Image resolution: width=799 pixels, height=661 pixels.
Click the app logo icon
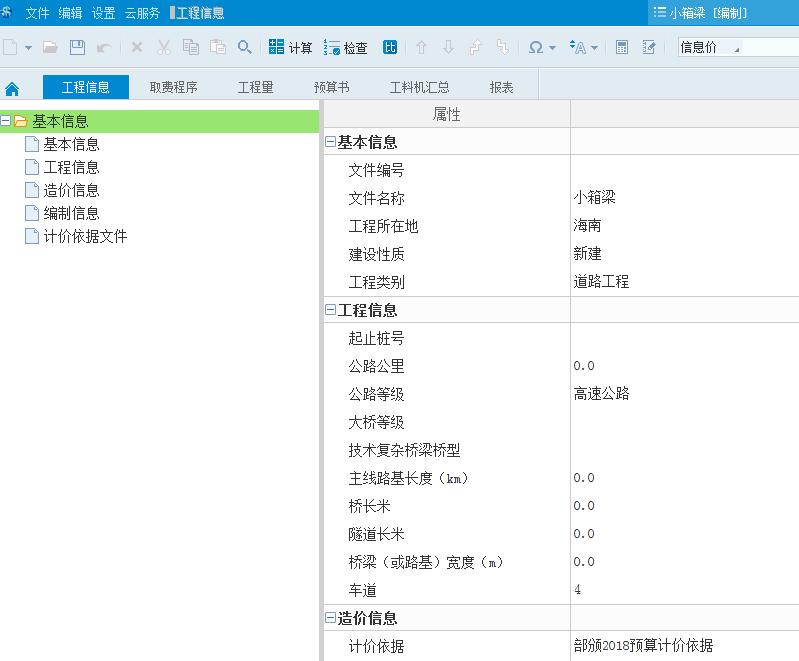(x=7, y=12)
